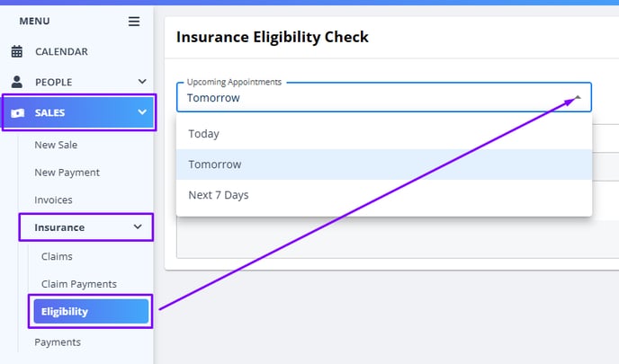
Task: Close the Upcoming Appointments dropdown arrow
Action: (578, 97)
